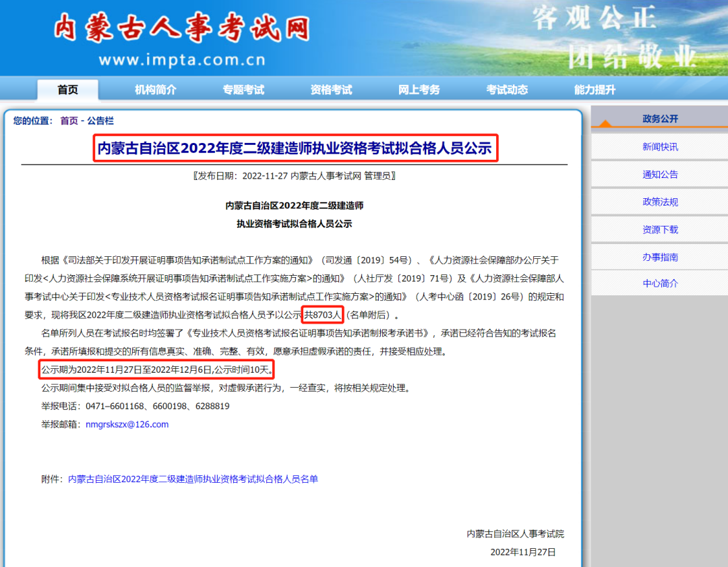Go to 资格考试 in the top navigation
Screen dimensions: 728x567
coord(331,90)
